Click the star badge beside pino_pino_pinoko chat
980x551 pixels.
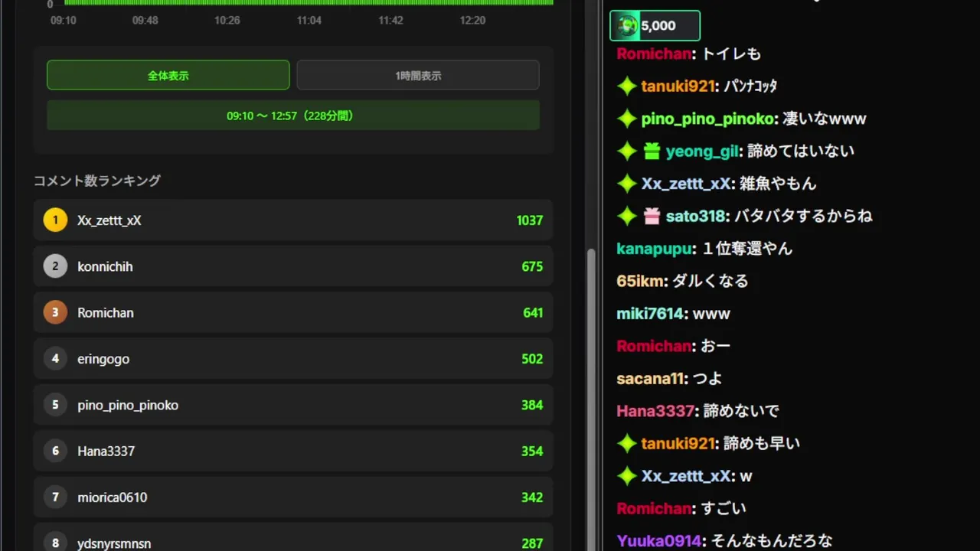tap(627, 119)
